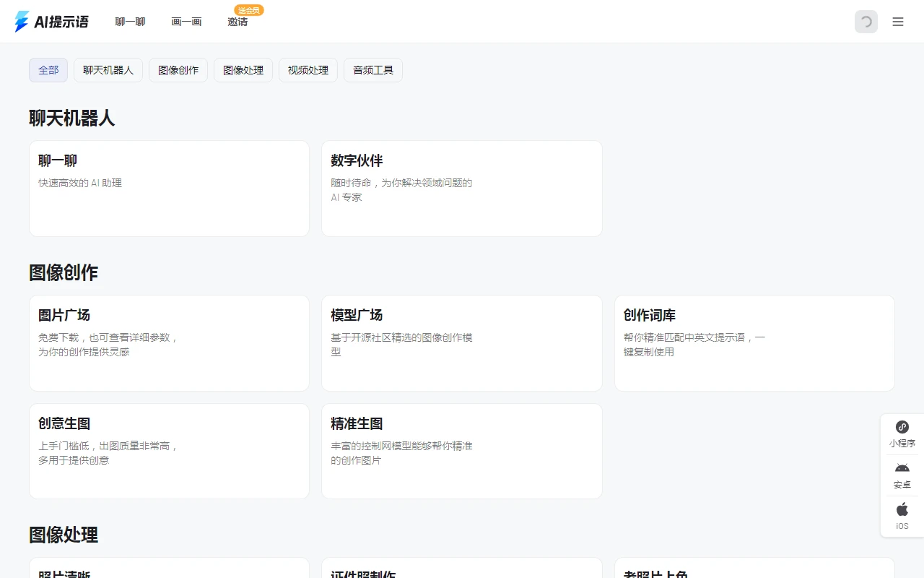The width and height of the screenshot is (924, 578).
Task: Select the 音频工具 filter tab
Action: click(372, 70)
